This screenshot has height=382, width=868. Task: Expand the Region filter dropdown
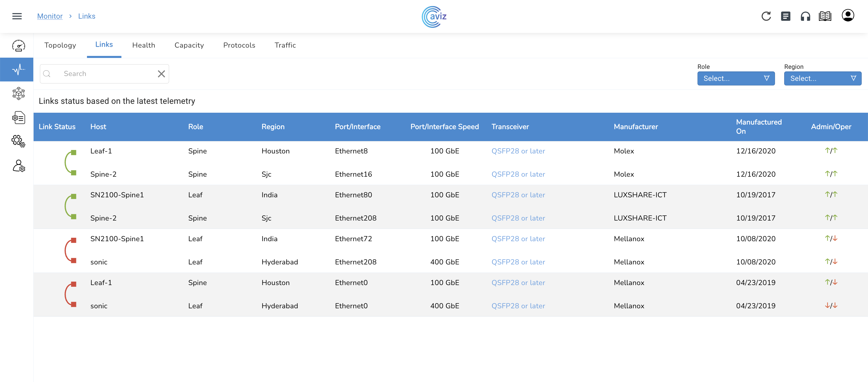click(822, 78)
